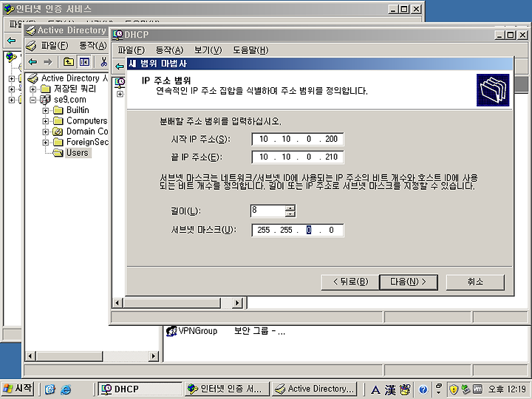Switch to 인터넷 인증 서비스 taskbar button
This screenshot has width=532, height=399.
(x=227, y=389)
